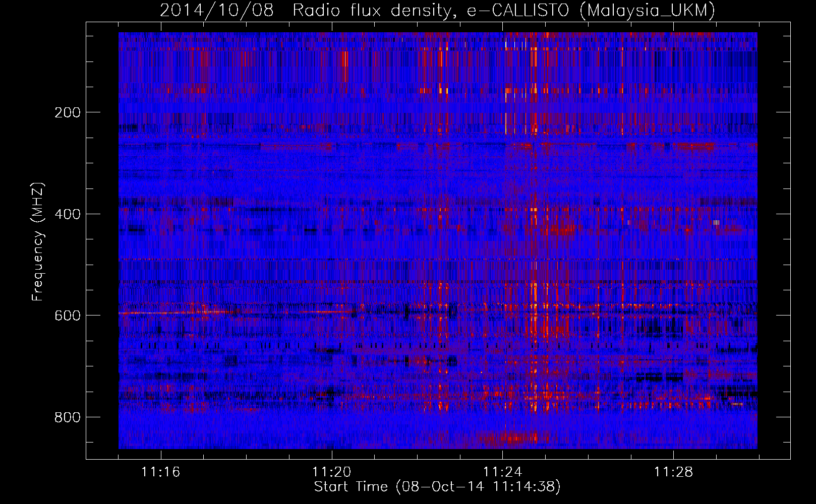Click the '600' frequency tick label
816x504 pixels.
tap(67, 316)
